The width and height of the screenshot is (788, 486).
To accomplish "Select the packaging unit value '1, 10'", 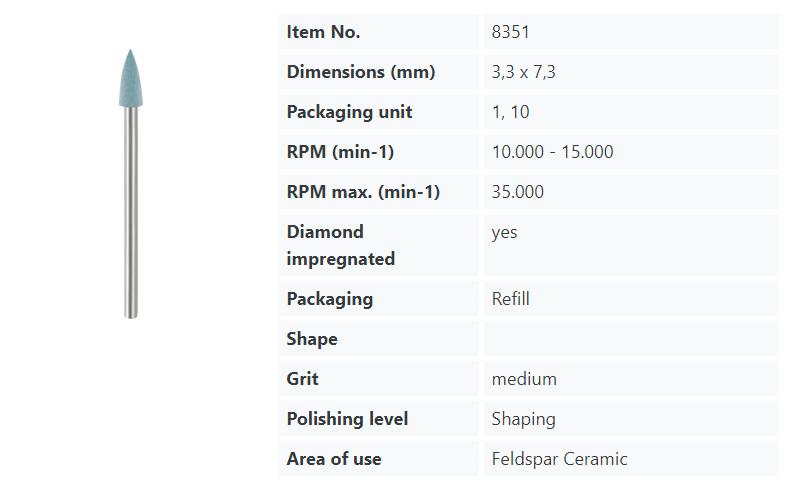I will tap(510, 112).
